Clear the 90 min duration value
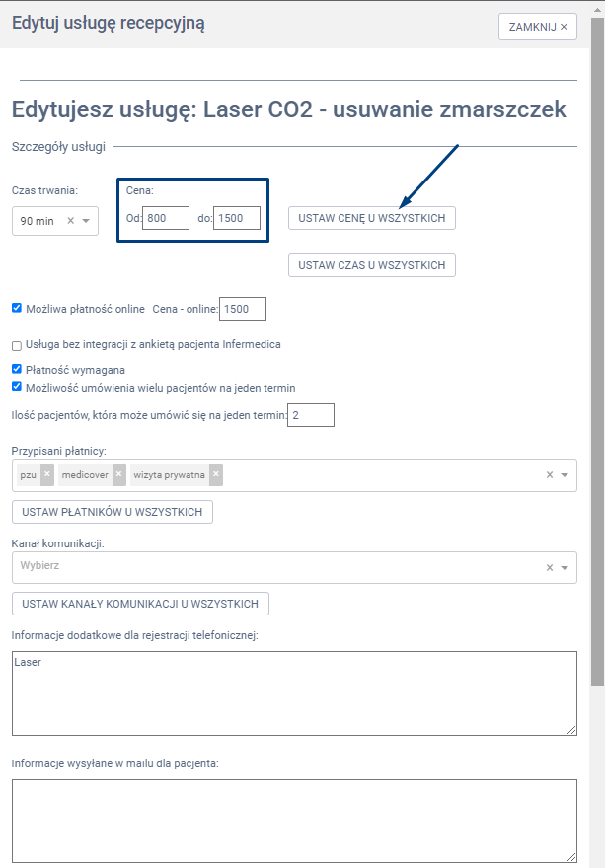Viewport: 605px width, 868px height. tap(70, 221)
